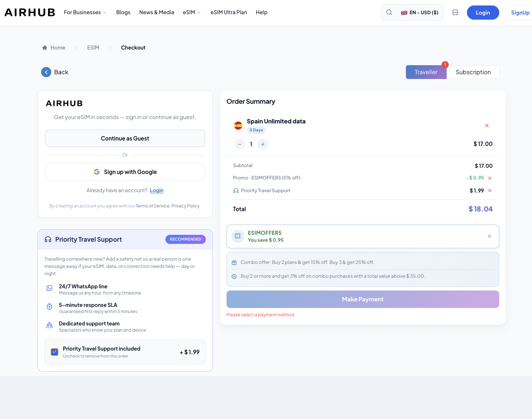Click the coupon ticket icon
532x419 pixels.
coord(238,236)
